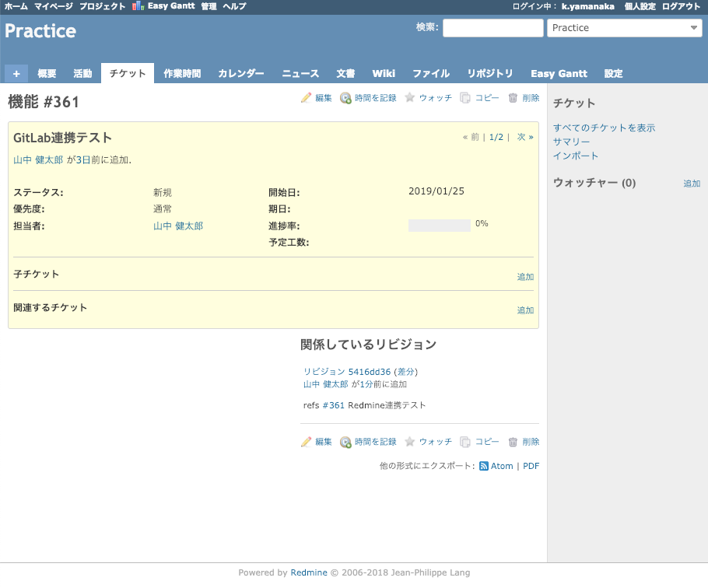
Task: Click the pencil edit icon at top
Action: [307, 98]
